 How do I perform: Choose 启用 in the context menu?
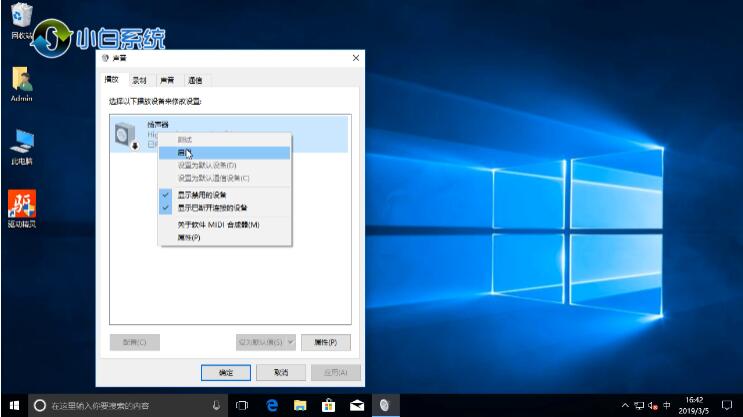point(225,153)
